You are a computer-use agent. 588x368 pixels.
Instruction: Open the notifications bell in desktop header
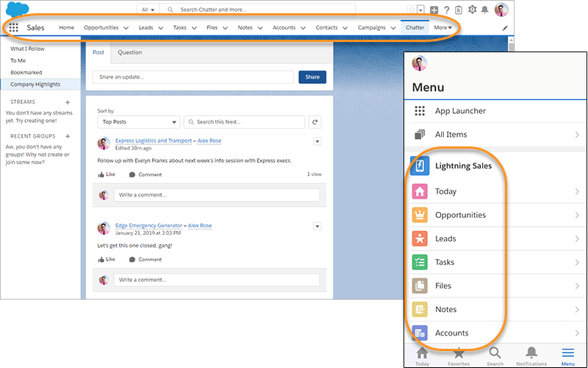(x=485, y=10)
